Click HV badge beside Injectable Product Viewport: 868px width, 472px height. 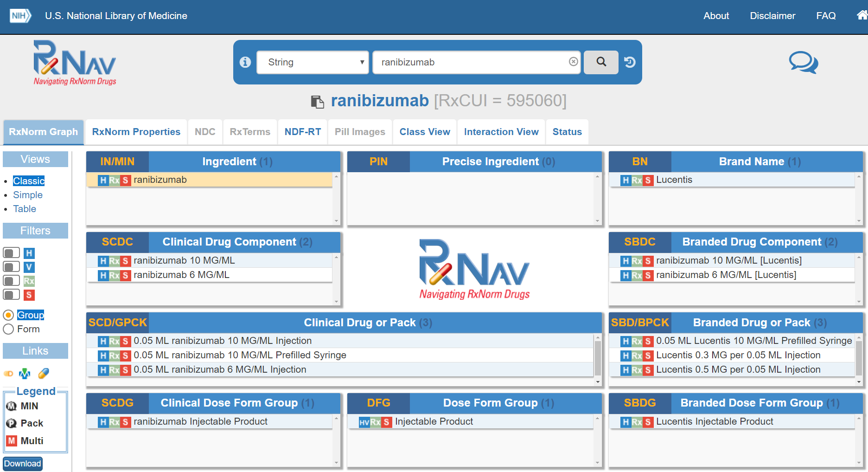(x=364, y=422)
